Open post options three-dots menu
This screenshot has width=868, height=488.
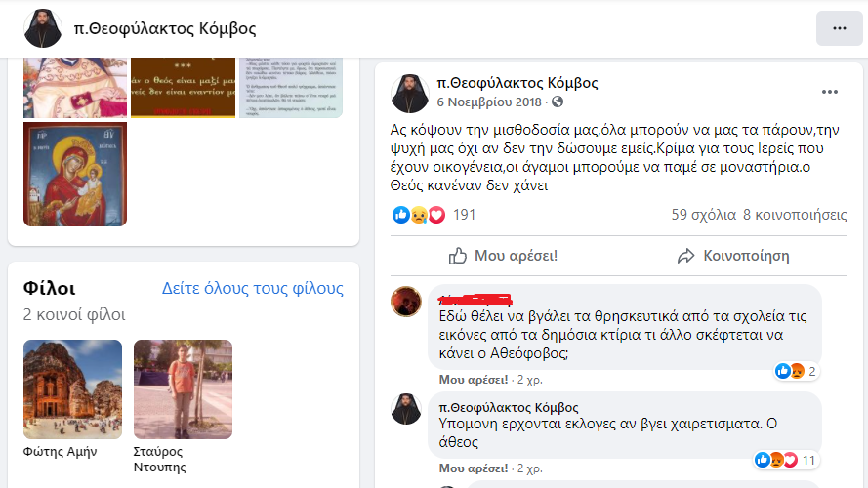point(829,92)
